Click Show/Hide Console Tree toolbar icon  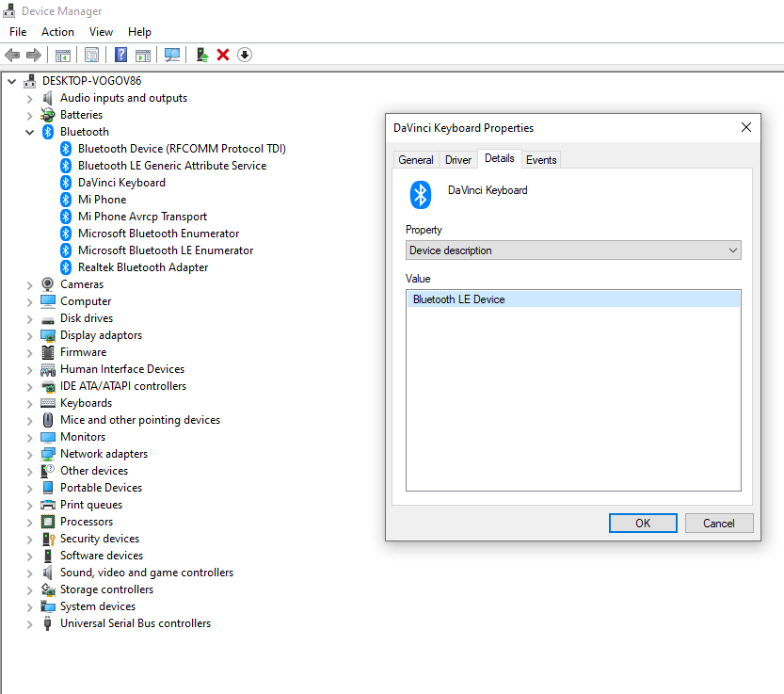point(63,55)
